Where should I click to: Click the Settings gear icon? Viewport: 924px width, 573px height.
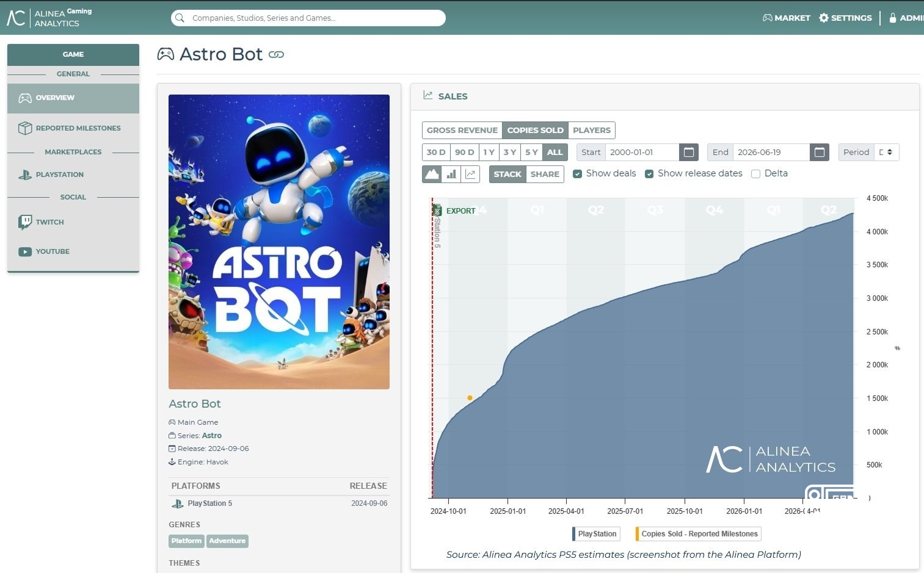click(824, 18)
